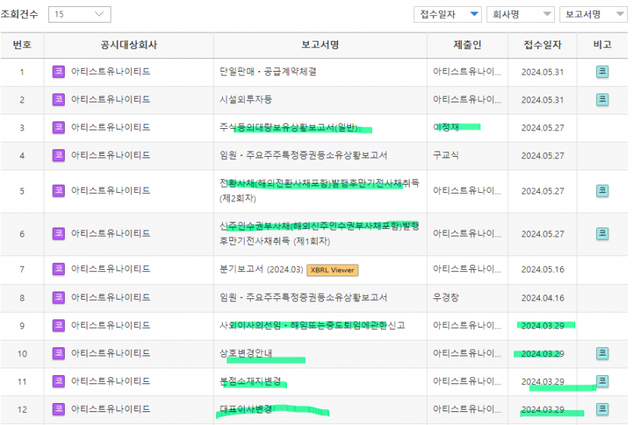Click the 아티스트유나이티드 company name in row 4
This screenshot has width=640, height=425.
(110, 156)
